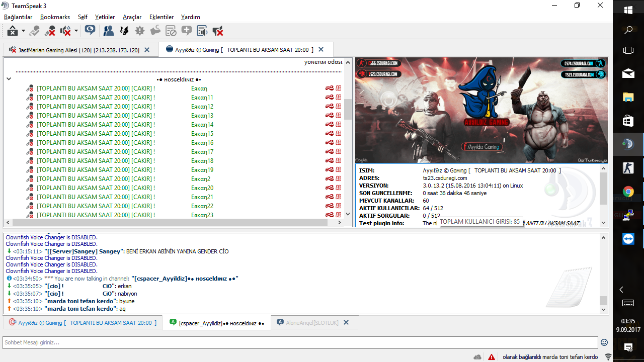Screen dimensions: 644x362
Task: Switch to Ayyıldız Gaming server chat tab
Action: [x=83, y=323]
